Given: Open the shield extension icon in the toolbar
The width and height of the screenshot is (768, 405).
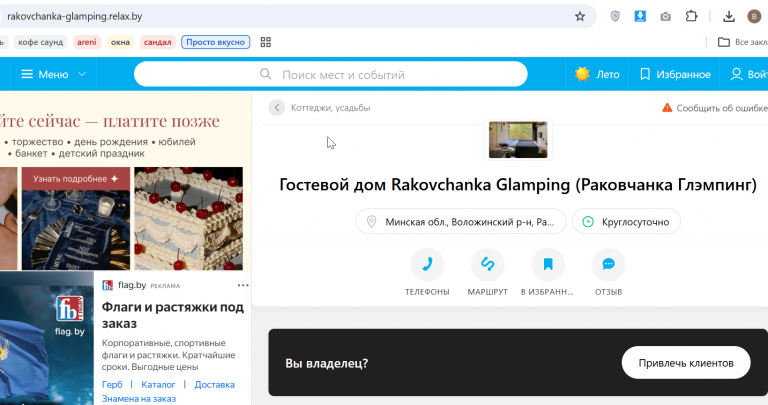Looking at the screenshot, I should (x=615, y=17).
